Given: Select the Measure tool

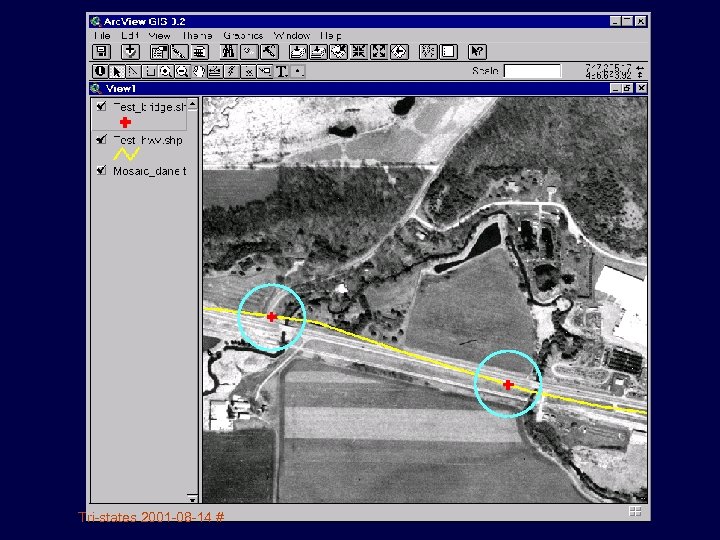Looking at the screenshot, I should [x=215, y=72].
